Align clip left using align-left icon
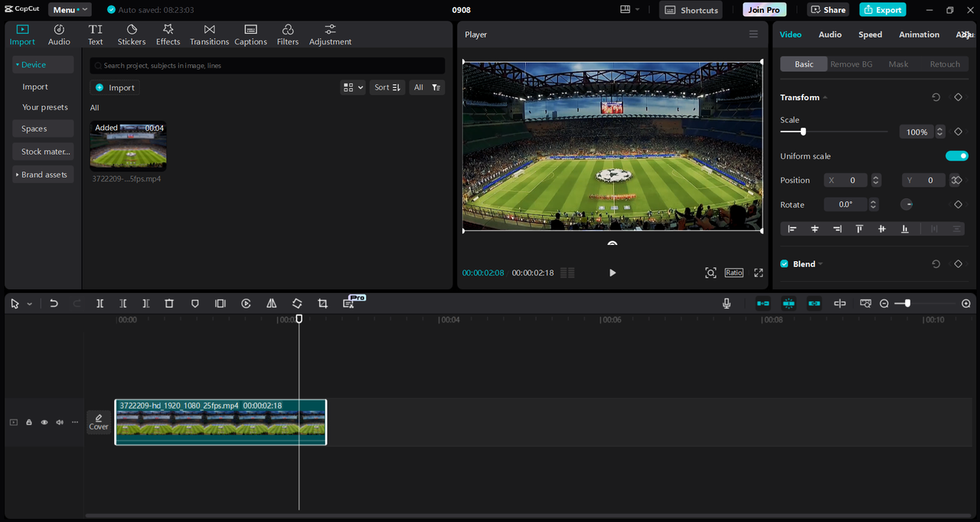This screenshot has width=980, height=522. pyautogui.click(x=792, y=229)
